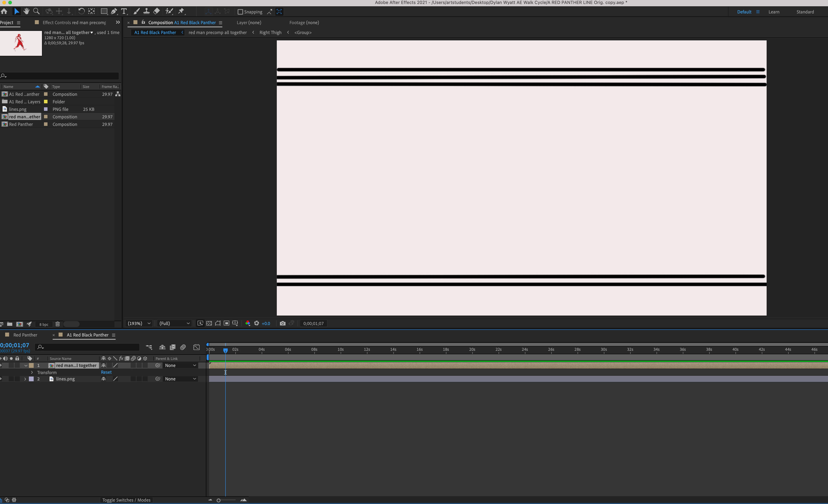The width and height of the screenshot is (828, 504).
Task: Pick the Puppet Pin tool
Action: [x=181, y=11]
